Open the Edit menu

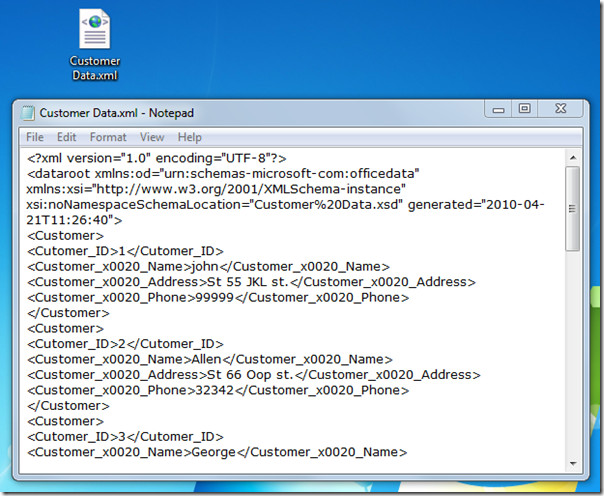tap(67, 137)
